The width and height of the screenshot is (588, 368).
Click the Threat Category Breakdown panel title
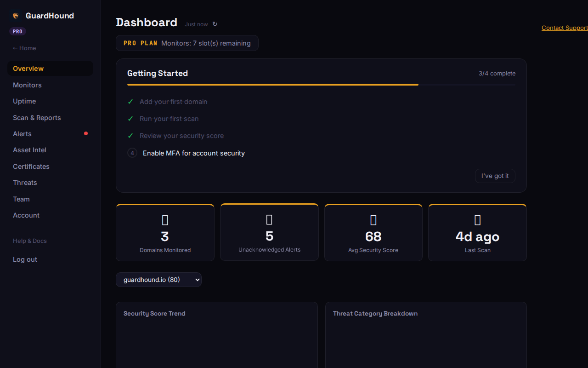pos(375,314)
